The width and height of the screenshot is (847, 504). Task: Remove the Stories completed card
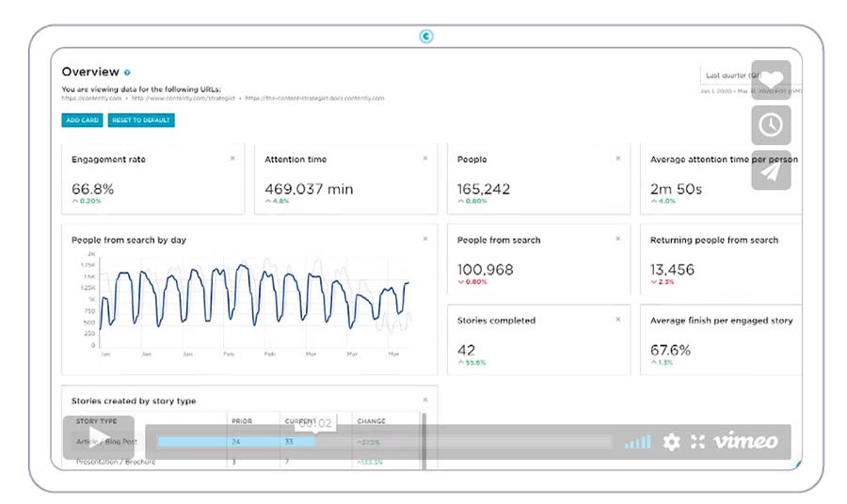pyautogui.click(x=618, y=320)
